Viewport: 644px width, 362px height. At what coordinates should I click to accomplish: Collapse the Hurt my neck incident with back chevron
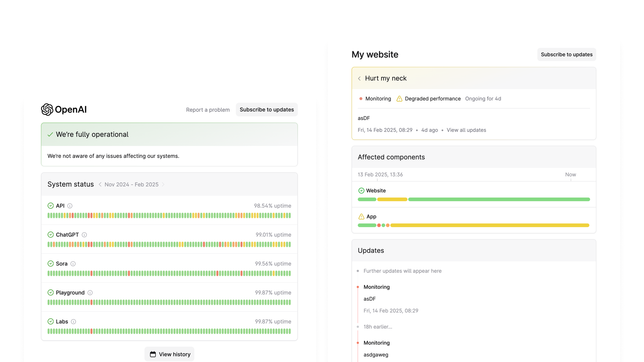point(359,78)
